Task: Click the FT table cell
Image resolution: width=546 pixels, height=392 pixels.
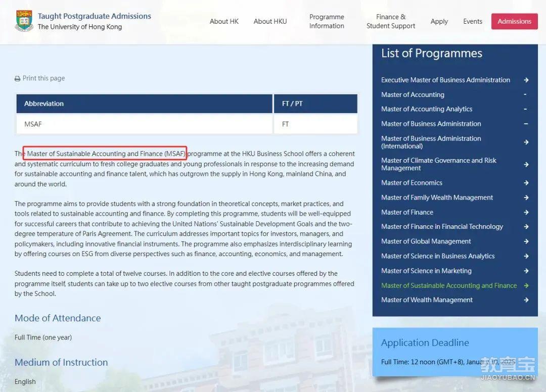Action: point(315,124)
